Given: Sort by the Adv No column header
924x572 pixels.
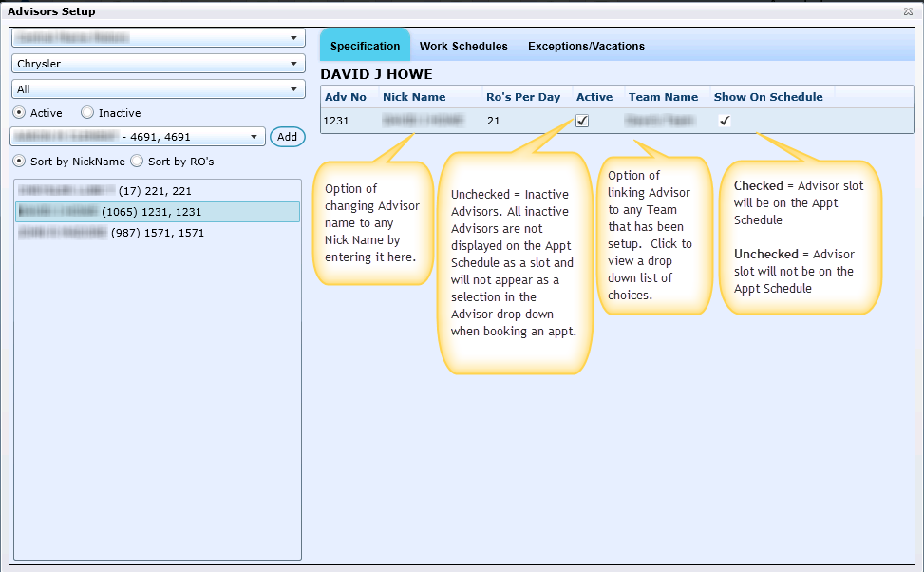Looking at the screenshot, I should point(346,97).
